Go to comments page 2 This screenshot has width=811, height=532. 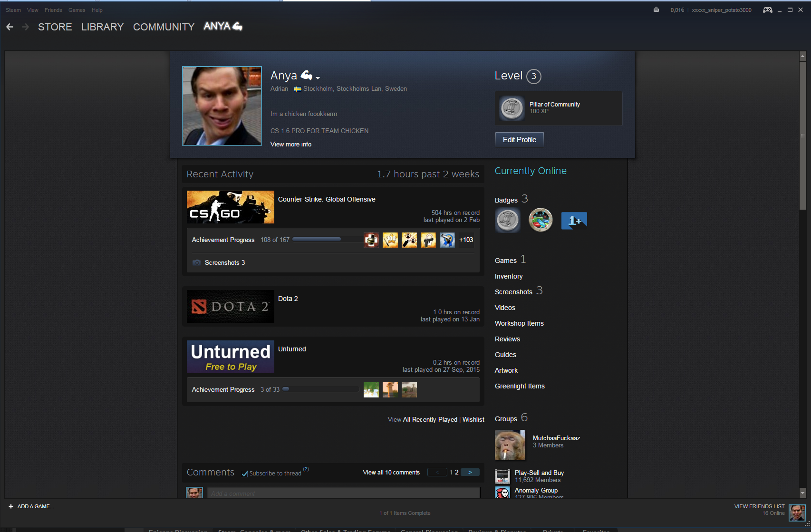(x=457, y=473)
